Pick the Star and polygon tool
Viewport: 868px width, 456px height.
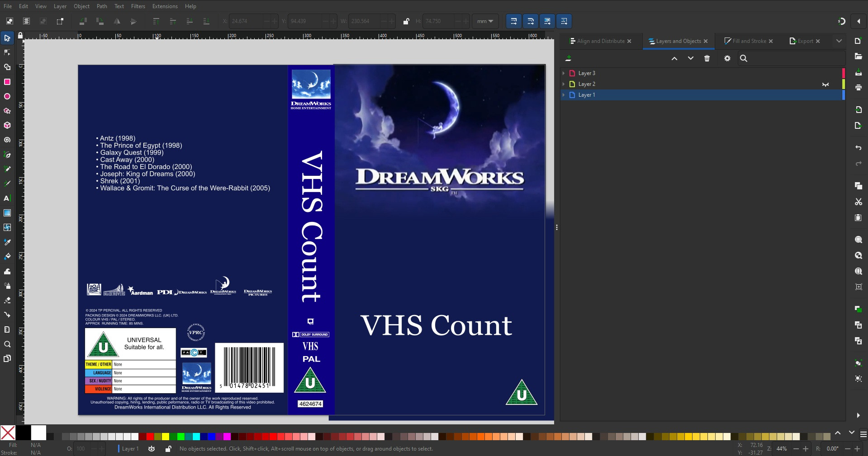tap(7, 111)
